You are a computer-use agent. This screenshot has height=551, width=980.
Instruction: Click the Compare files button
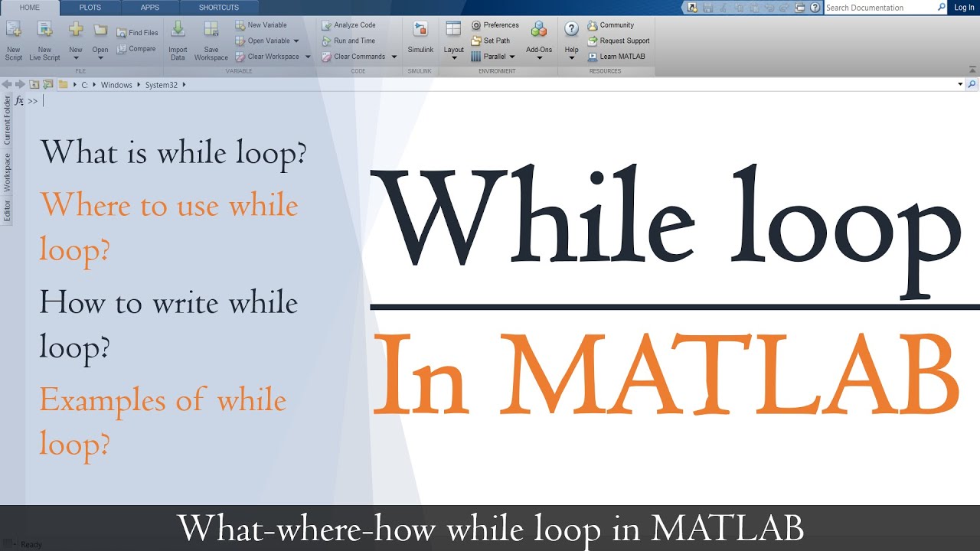coord(136,49)
